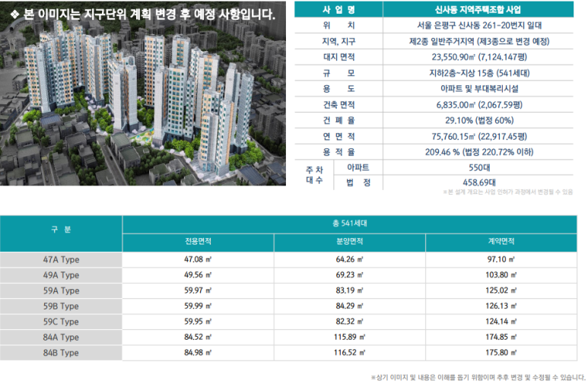This screenshot has height=384, width=588.
Task: Click the 97.10 ㎡ contract area cell
Action: pos(501,259)
